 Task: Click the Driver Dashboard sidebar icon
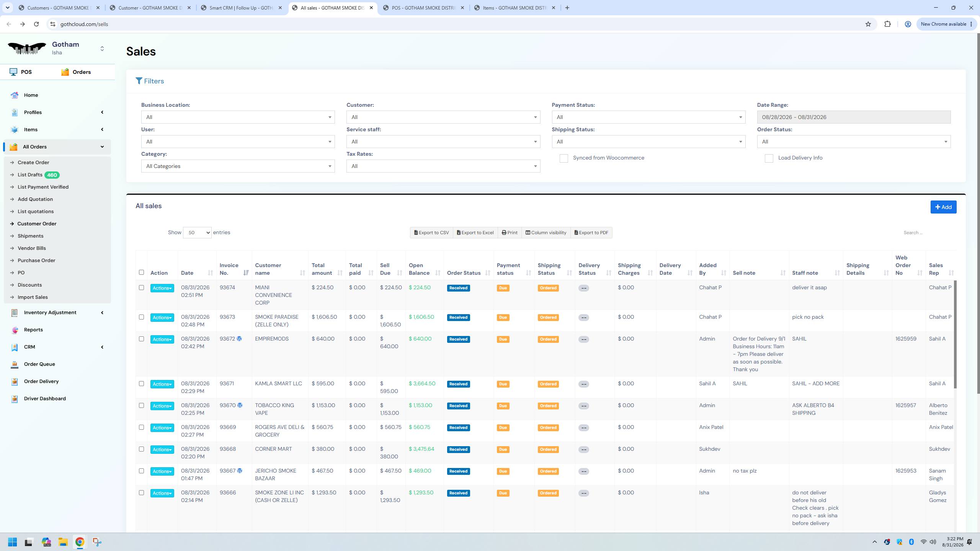coord(15,399)
